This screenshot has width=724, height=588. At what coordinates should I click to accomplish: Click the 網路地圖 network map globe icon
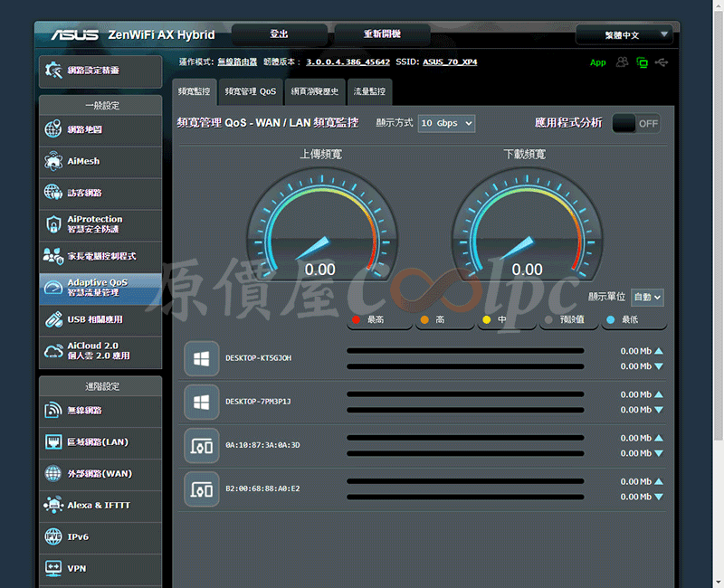(53, 128)
